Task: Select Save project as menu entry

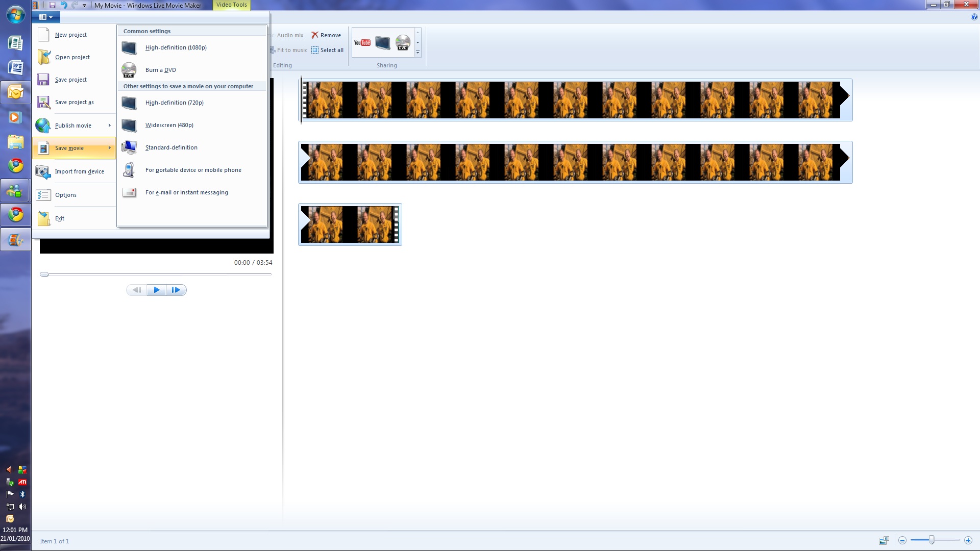Action: pyautogui.click(x=75, y=102)
